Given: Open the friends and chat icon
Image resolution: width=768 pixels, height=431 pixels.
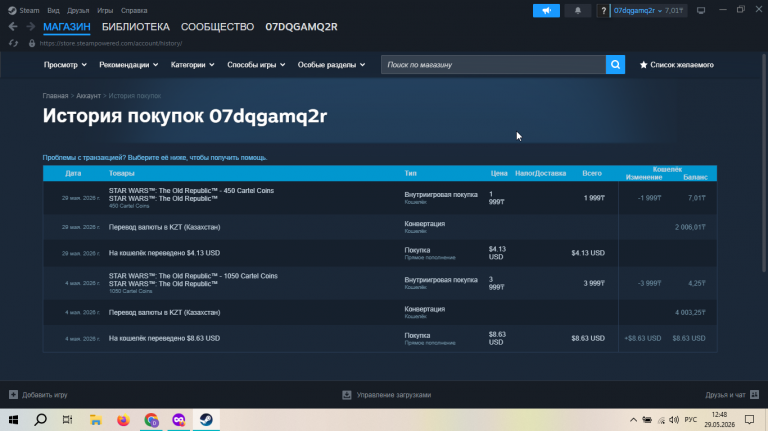Looking at the screenshot, I should pos(754,394).
